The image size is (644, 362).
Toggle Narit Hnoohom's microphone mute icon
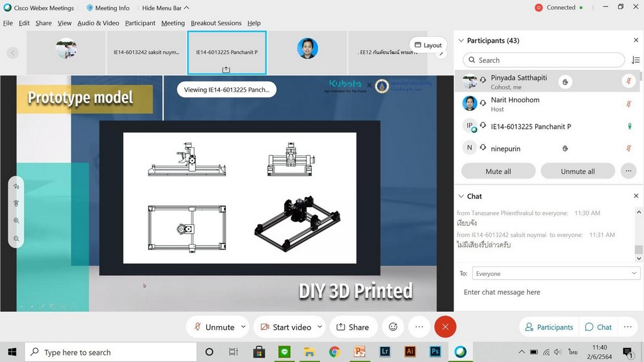628,104
